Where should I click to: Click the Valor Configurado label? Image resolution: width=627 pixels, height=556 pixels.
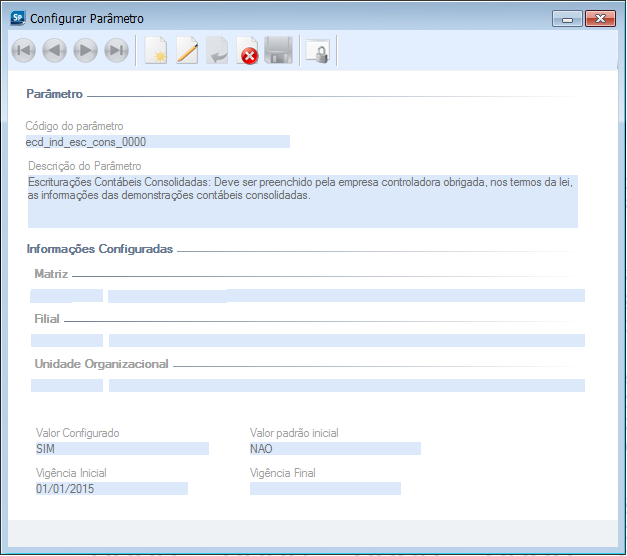pos(78,433)
